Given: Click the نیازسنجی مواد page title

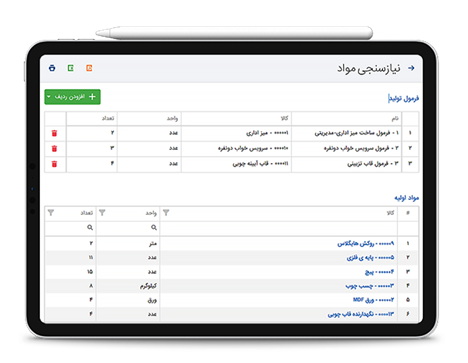Looking at the screenshot, I should [x=369, y=68].
